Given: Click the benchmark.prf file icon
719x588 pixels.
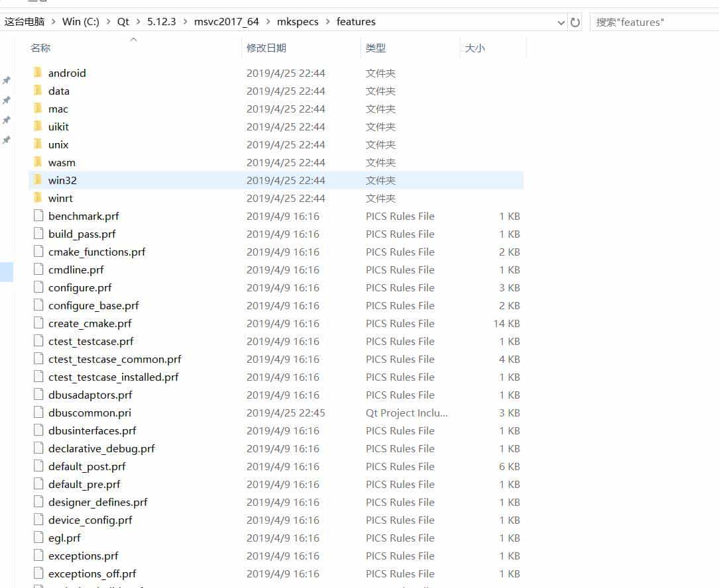Looking at the screenshot, I should point(38,216).
